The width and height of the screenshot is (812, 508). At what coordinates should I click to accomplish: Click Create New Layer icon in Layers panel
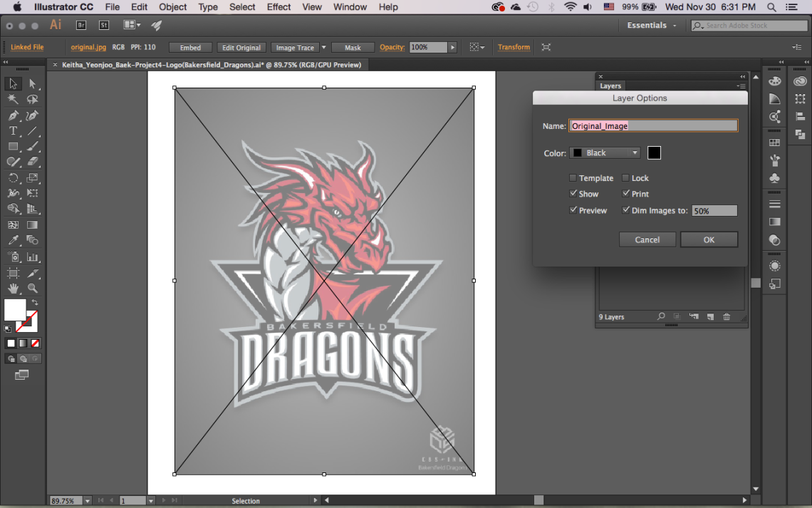711,316
